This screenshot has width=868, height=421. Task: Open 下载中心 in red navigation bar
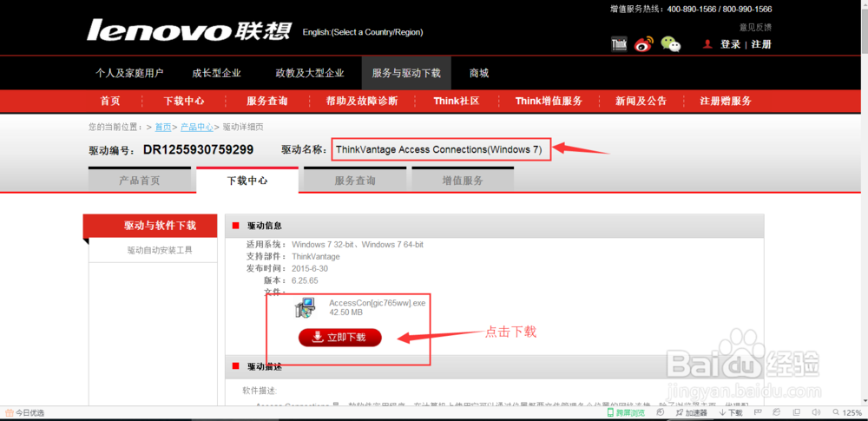point(184,101)
